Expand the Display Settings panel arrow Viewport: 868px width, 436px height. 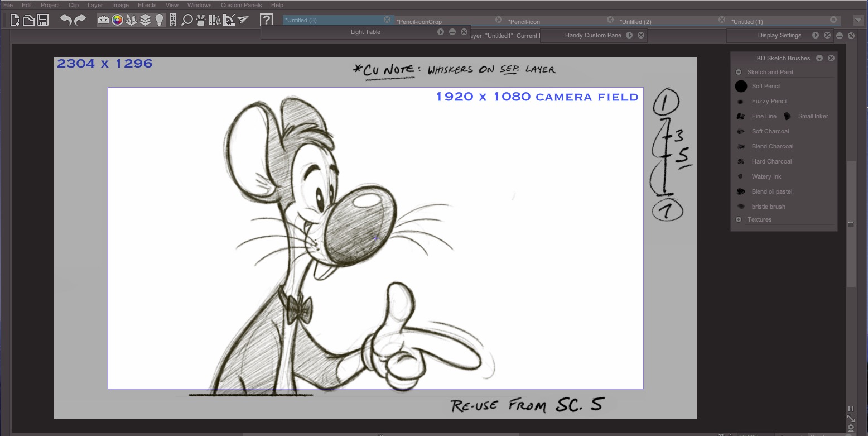pos(816,35)
